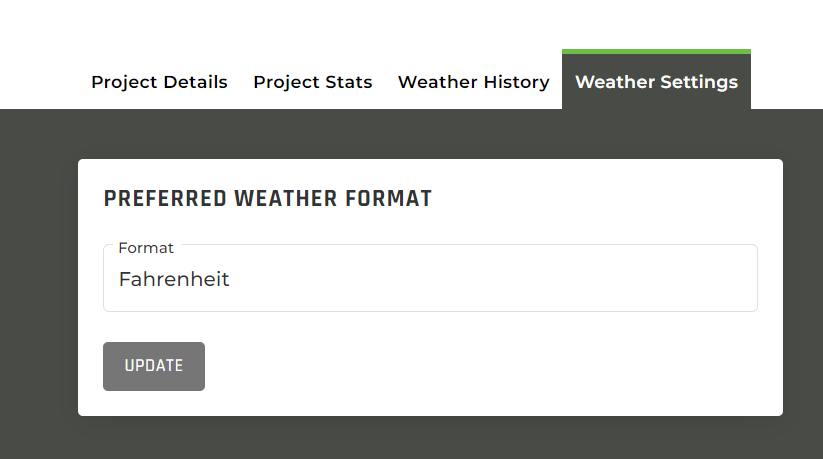Screen dimensions: 823x459
Task: Click the word Stats in Project Stats
Action: click(x=349, y=82)
